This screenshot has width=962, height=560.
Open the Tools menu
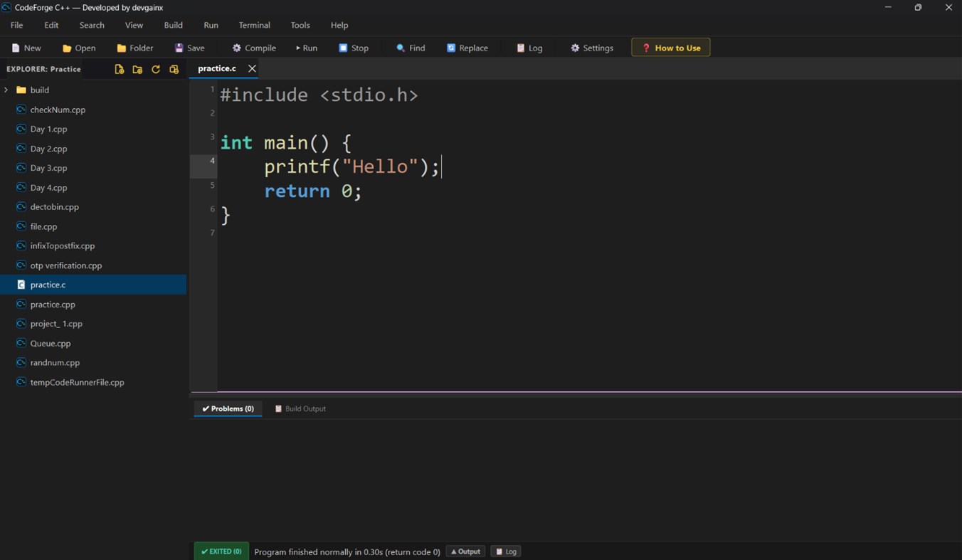pos(300,25)
